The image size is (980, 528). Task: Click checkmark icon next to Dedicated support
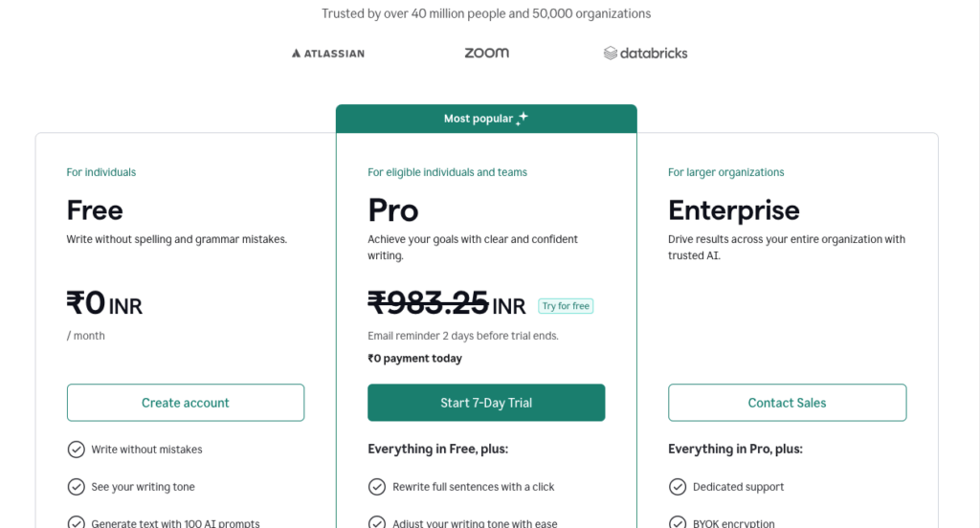(678, 487)
